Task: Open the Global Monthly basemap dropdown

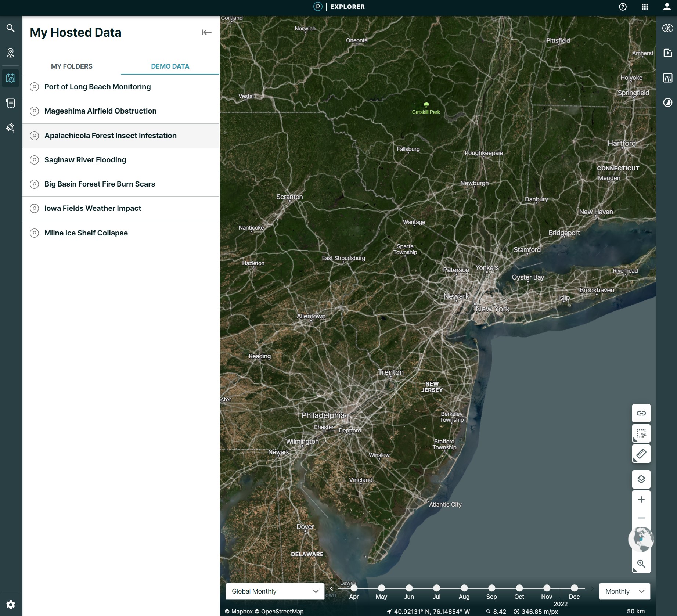Action: (274, 591)
